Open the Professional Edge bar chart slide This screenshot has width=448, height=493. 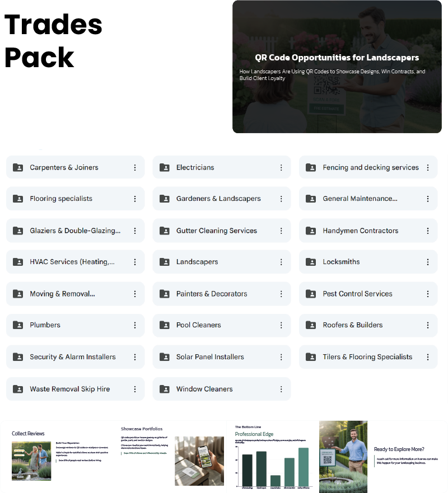[x=272, y=456]
